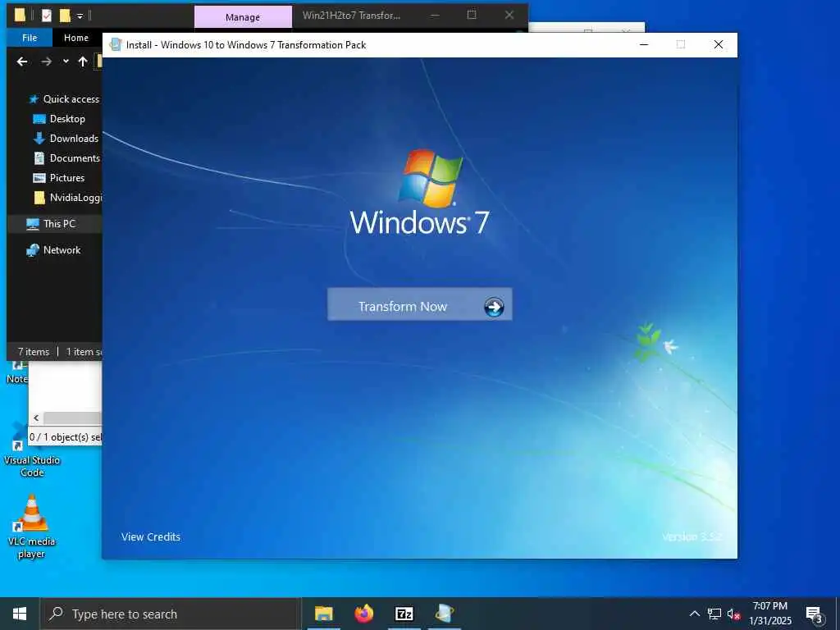
Task: Go back with Explorer's back arrow
Action: [x=22, y=62]
